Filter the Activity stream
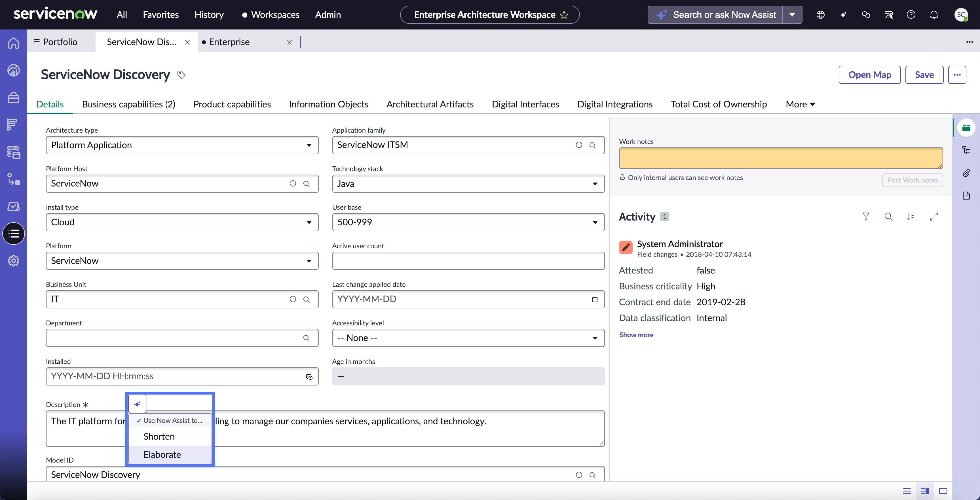This screenshot has width=980, height=500. click(x=866, y=216)
